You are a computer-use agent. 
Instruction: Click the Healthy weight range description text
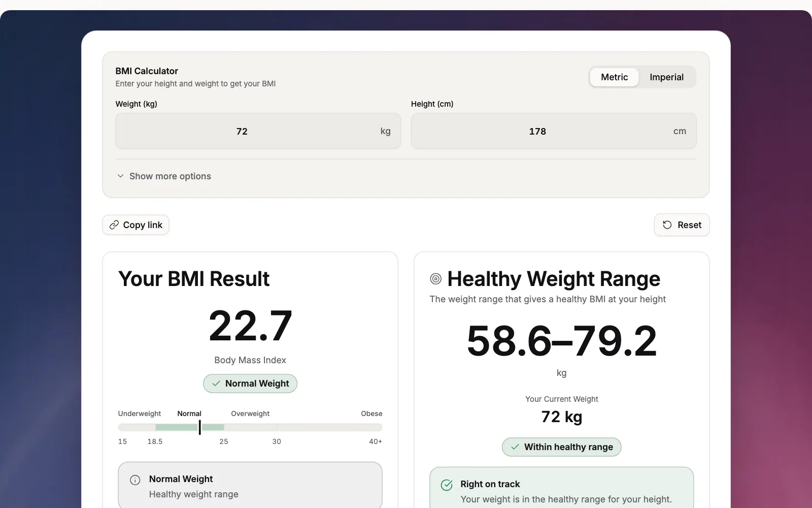click(x=194, y=494)
